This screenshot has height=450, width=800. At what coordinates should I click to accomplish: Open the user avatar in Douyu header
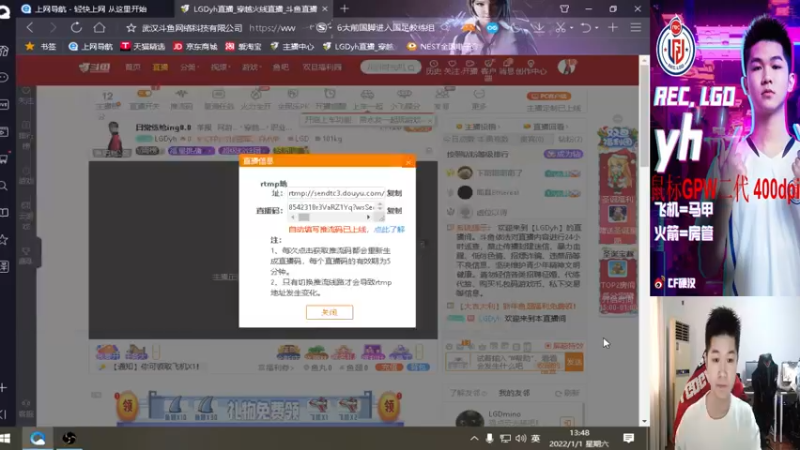[566, 67]
